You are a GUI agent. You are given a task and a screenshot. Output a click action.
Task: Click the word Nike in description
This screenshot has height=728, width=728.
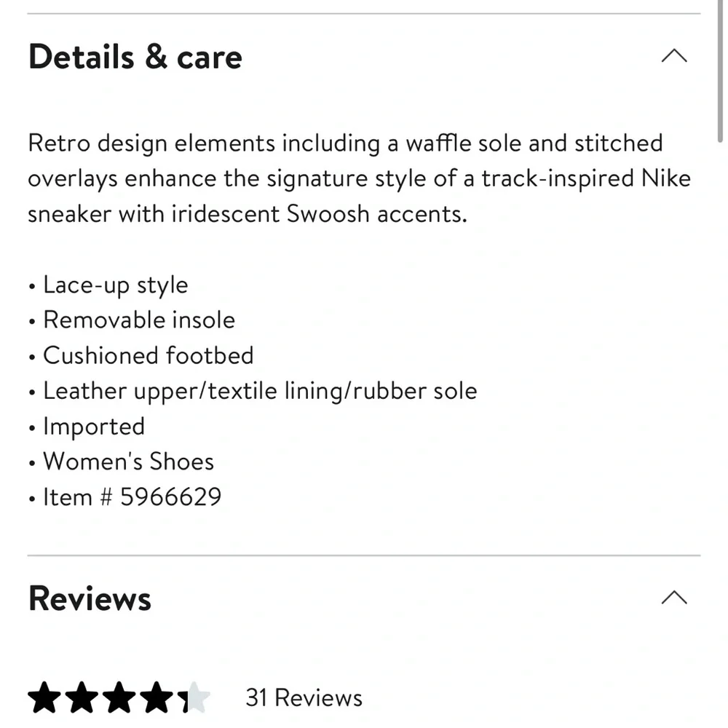coord(666,178)
